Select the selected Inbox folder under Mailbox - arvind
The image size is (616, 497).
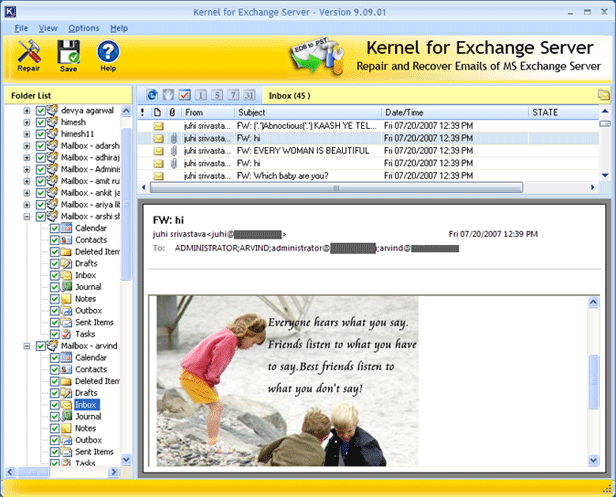[86, 405]
